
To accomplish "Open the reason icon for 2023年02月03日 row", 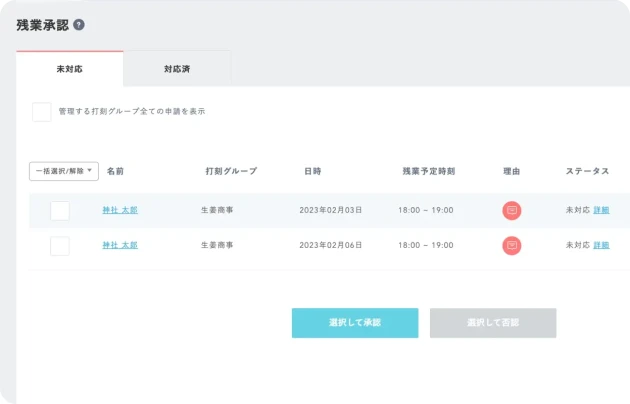I will pyautogui.click(x=512, y=210).
